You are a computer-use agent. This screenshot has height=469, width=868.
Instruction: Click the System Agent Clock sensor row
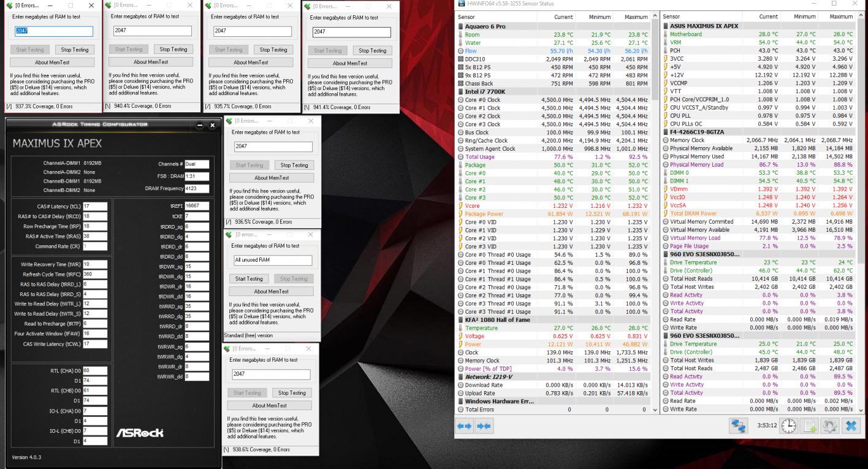click(x=554, y=148)
